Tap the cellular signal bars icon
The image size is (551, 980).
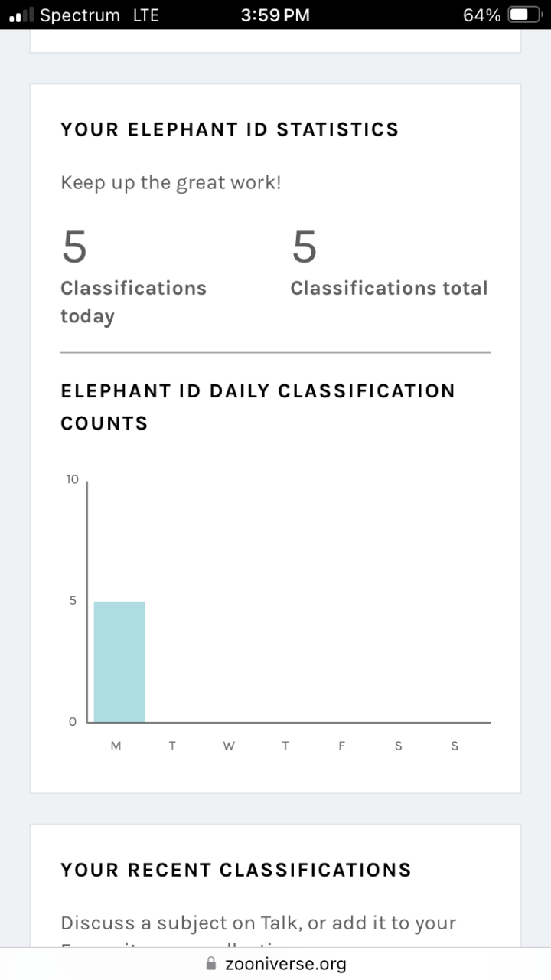[x=22, y=15]
